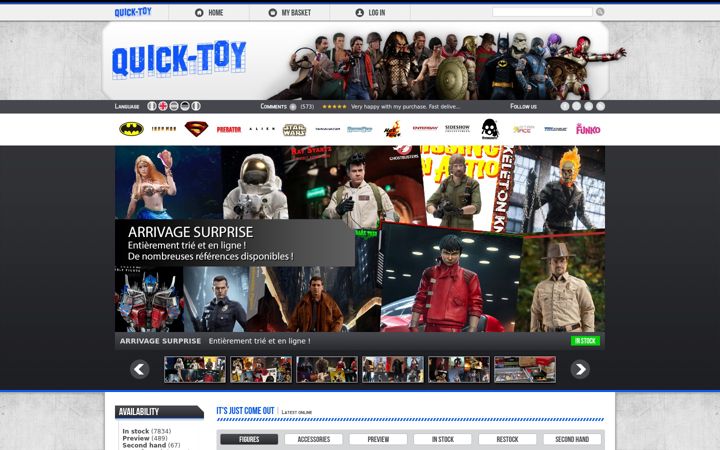720x450 pixels.
Task: Select the sixth slider thumbnail
Action: (525, 369)
